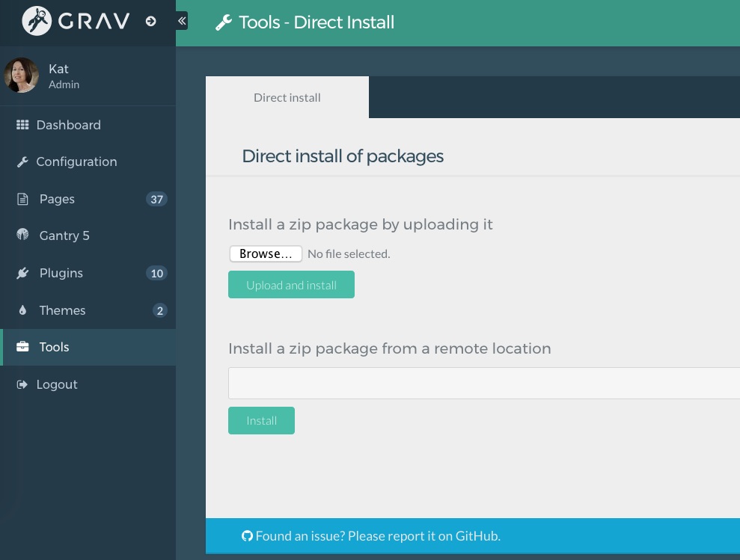Focus the remote location URL field
Screen dimensions: 740x560
pyautogui.click(x=483, y=384)
